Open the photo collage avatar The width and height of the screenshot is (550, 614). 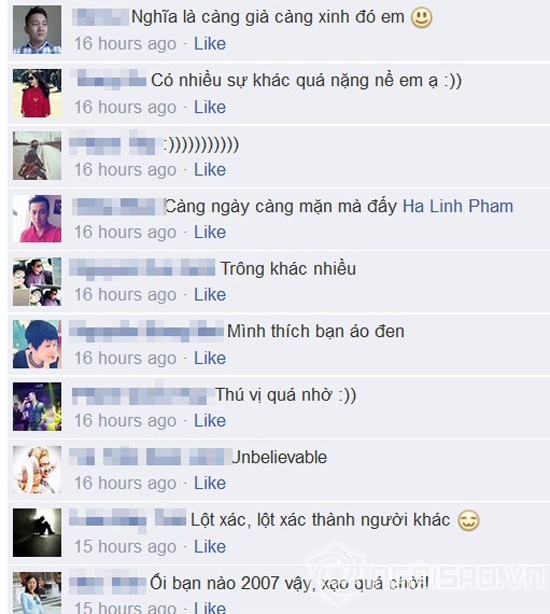pos(37,281)
